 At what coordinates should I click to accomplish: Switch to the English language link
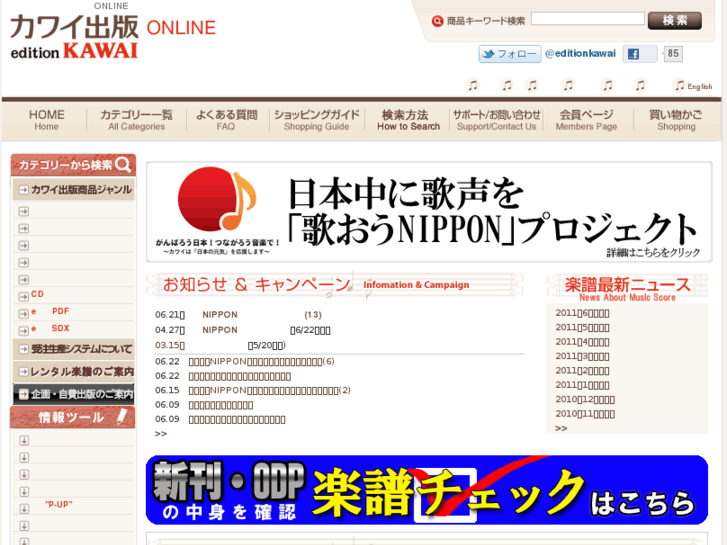point(699,86)
